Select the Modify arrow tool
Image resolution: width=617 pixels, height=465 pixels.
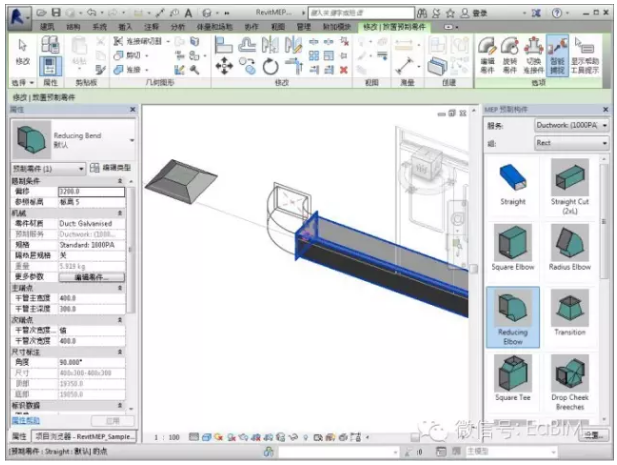[x=22, y=51]
